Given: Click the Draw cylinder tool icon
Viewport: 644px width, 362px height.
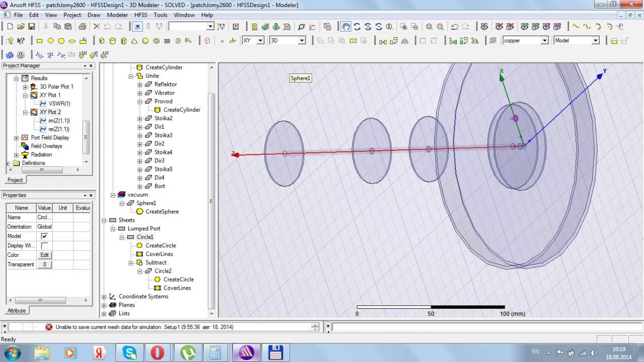Looking at the screenshot, I should pyautogui.click(x=112, y=41).
